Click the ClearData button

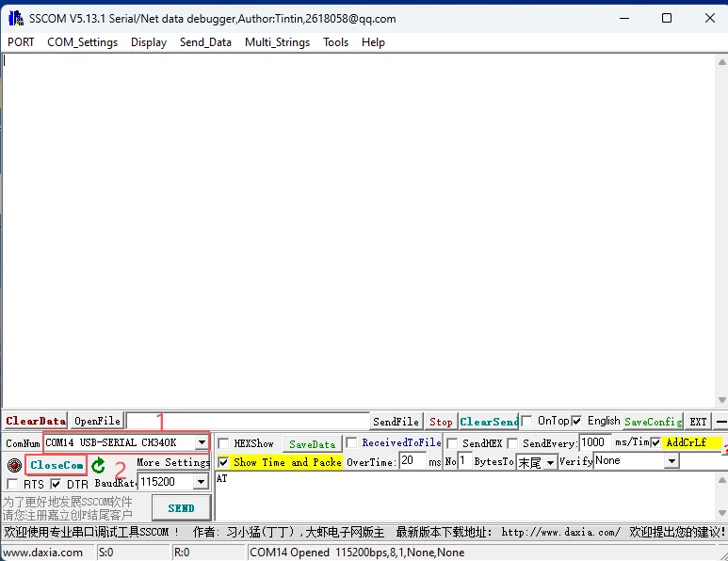coord(36,421)
